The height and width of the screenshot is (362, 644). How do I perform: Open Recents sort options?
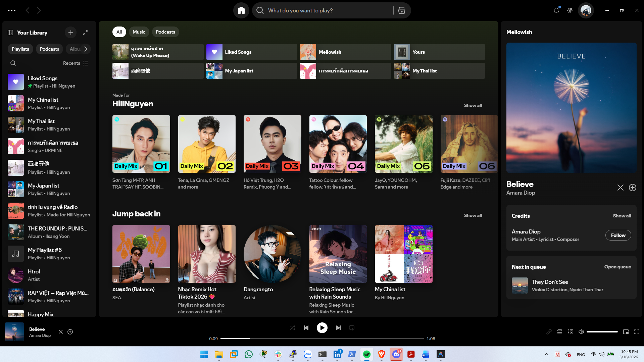(76, 63)
